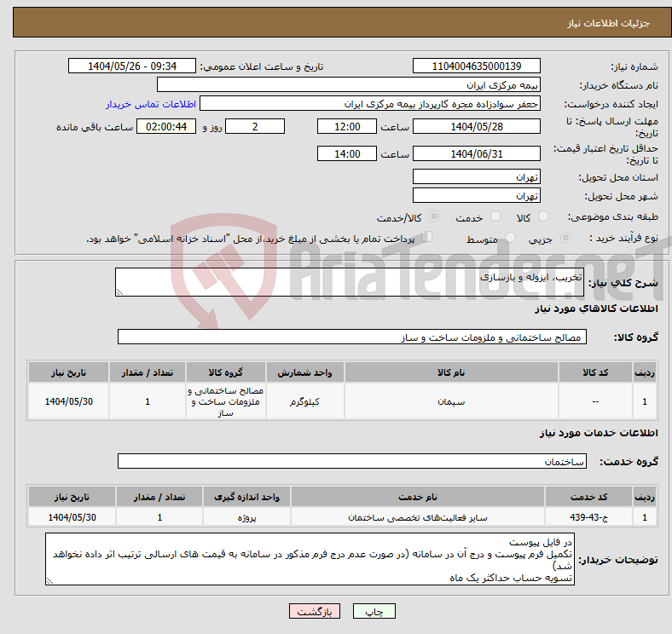Click سایر فعالیت‌های تخصصی ساختمان service cell
672x634 pixels.
[417, 517]
